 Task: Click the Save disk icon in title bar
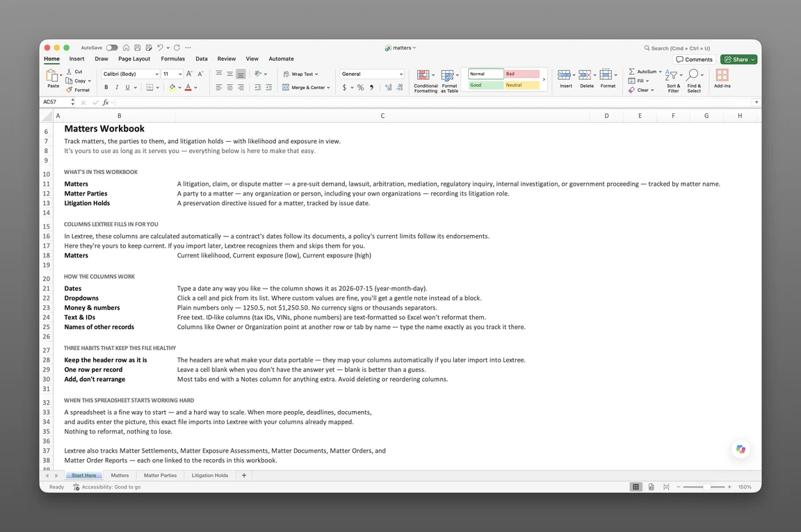(x=138, y=47)
